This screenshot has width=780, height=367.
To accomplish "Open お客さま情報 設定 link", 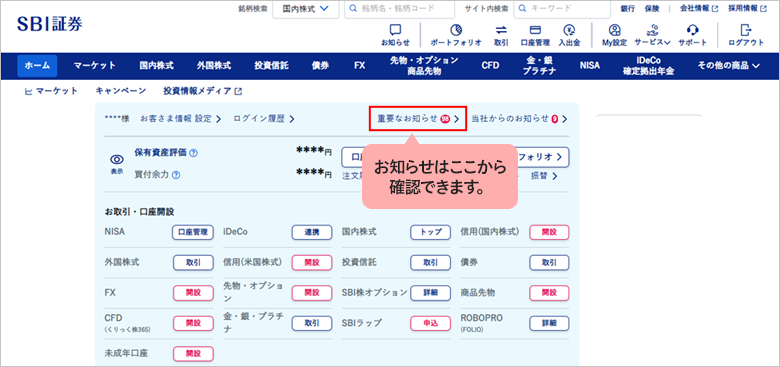I will point(181,119).
